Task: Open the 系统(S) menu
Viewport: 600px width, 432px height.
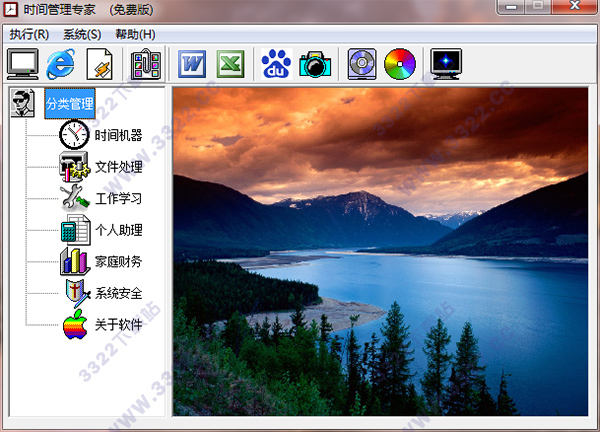Action: click(x=82, y=34)
